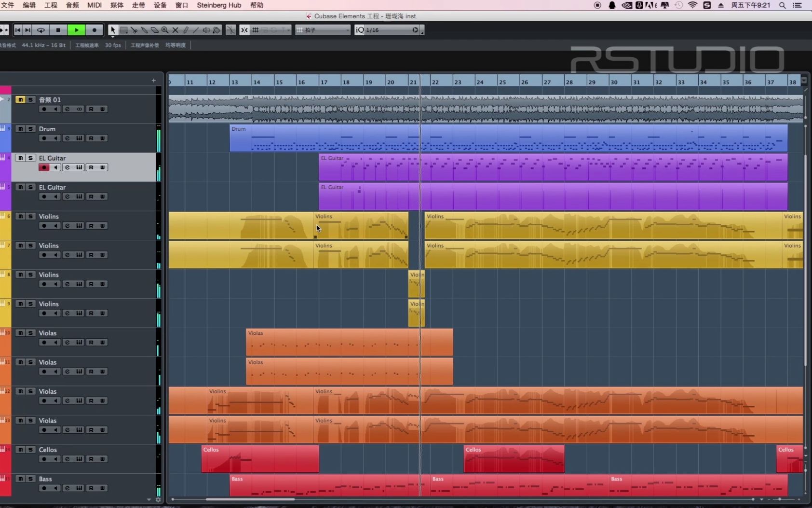Start recording with transport Record button
This screenshot has width=812, height=508.
click(x=95, y=30)
